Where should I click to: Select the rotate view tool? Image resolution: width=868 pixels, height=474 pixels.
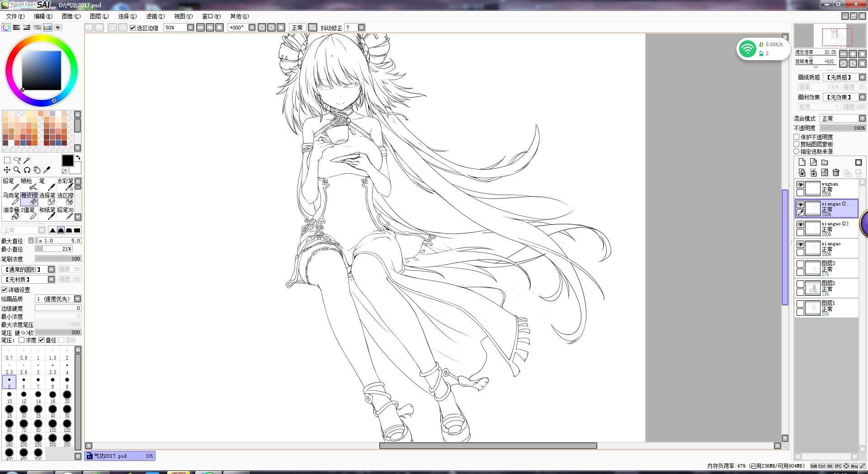click(x=27, y=170)
